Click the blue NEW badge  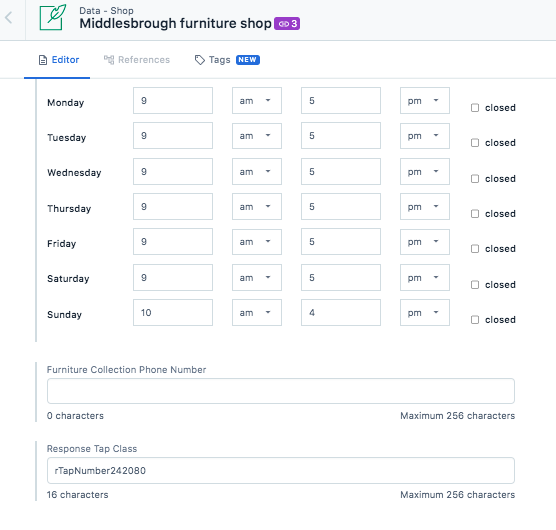coord(248,60)
